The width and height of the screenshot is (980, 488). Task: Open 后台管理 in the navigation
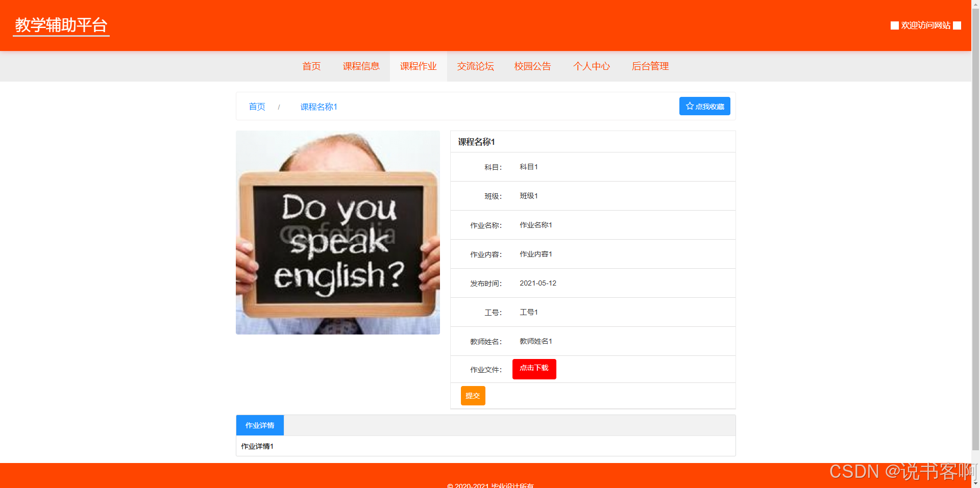coord(650,66)
